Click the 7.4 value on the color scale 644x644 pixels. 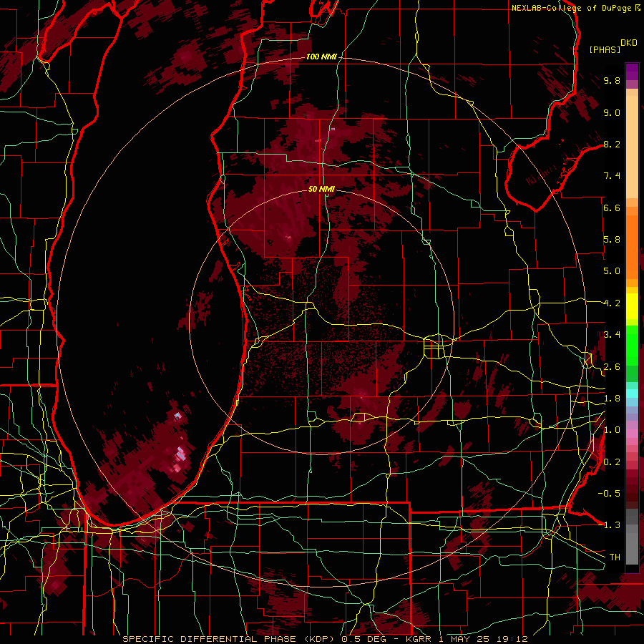click(x=612, y=176)
